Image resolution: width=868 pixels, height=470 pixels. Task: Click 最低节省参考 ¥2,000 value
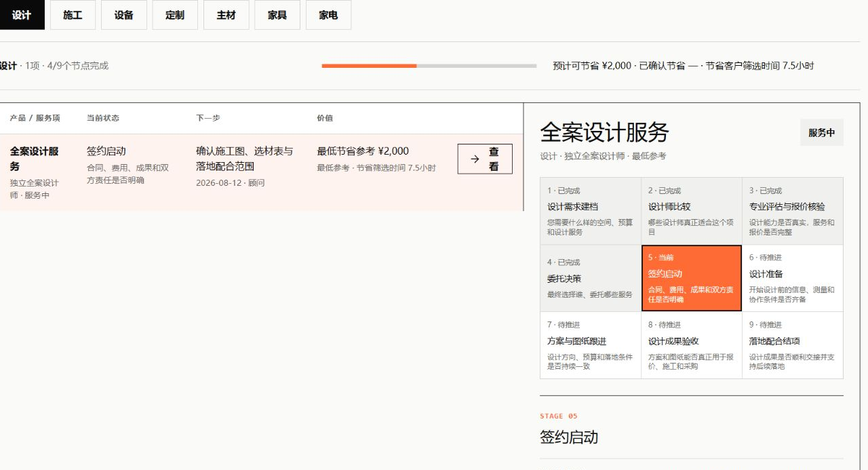click(363, 151)
